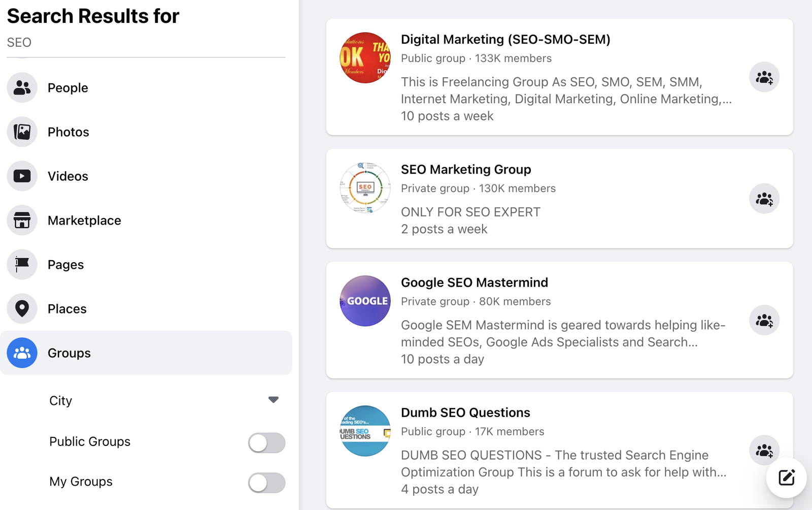Select the Places pin icon
Viewport: 812px width, 510px height.
click(22, 308)
